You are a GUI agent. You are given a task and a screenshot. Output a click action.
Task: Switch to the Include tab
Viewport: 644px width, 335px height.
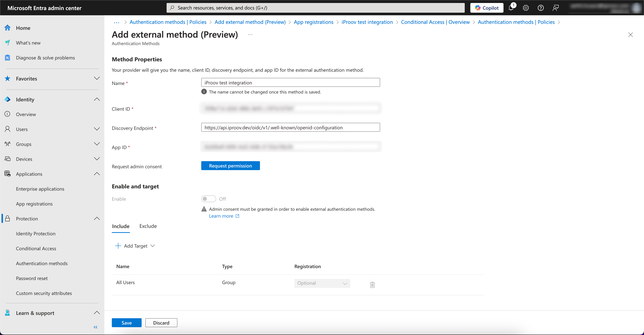[121, 226]
